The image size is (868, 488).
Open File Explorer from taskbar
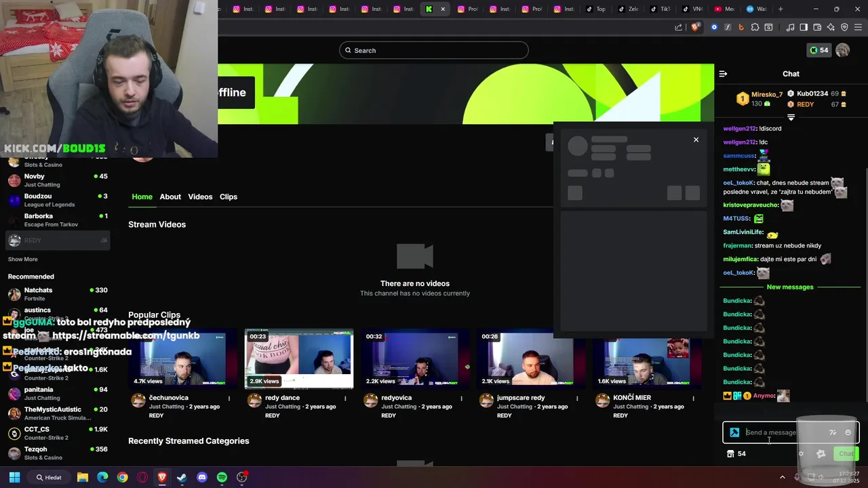click(83, 477)
